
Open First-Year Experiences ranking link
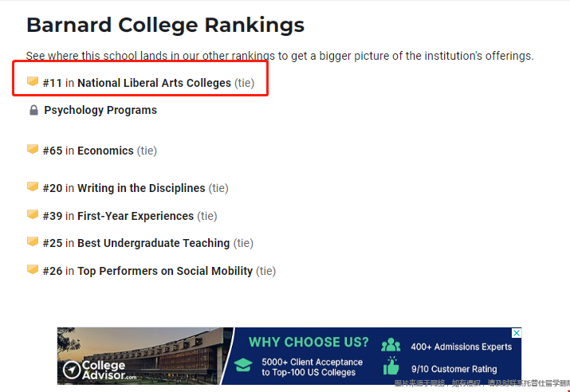136,216
